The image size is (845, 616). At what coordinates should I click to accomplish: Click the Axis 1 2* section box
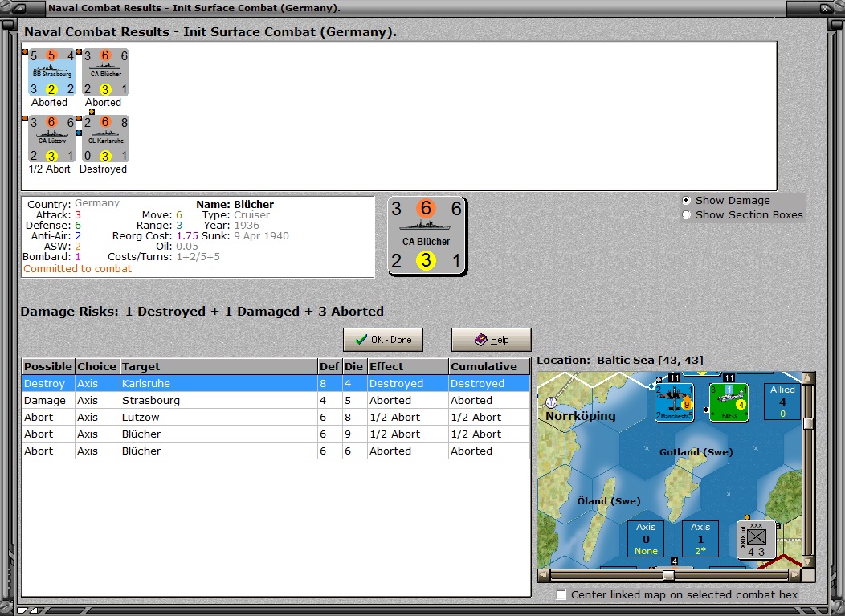(x=700, y=539)
